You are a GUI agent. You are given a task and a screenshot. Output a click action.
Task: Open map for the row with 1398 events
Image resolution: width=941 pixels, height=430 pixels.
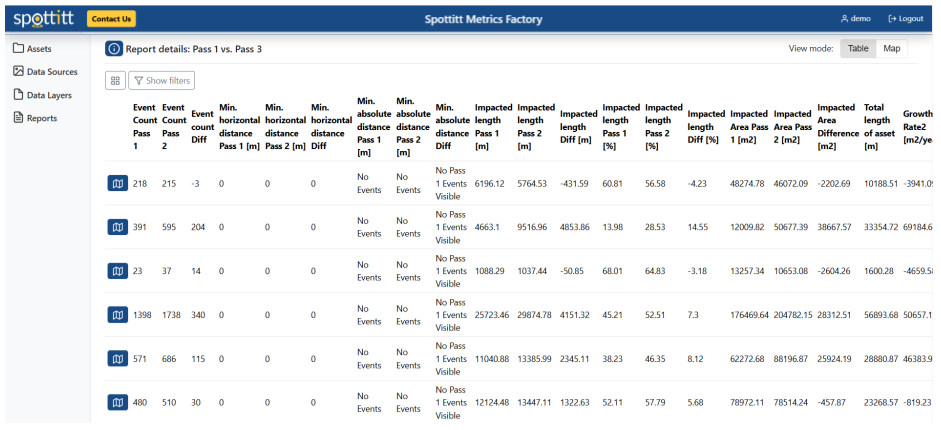pyautogui.click(x=117, y=315)
